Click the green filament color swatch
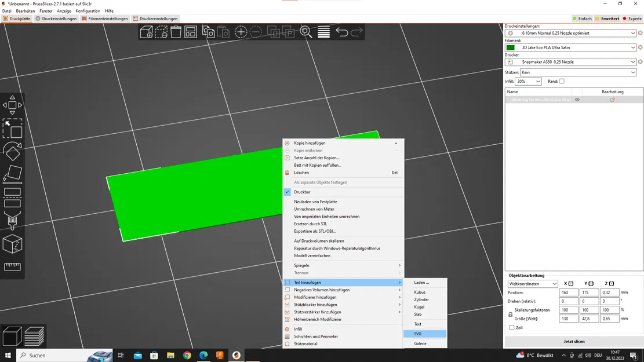 click(x=511, y=47)
